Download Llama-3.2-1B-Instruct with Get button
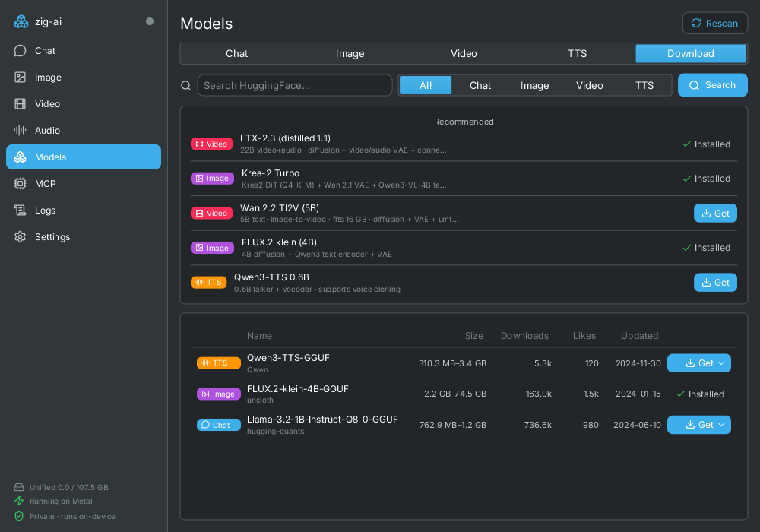The height and width of the screenshot is (532, 760). point(699,425)
